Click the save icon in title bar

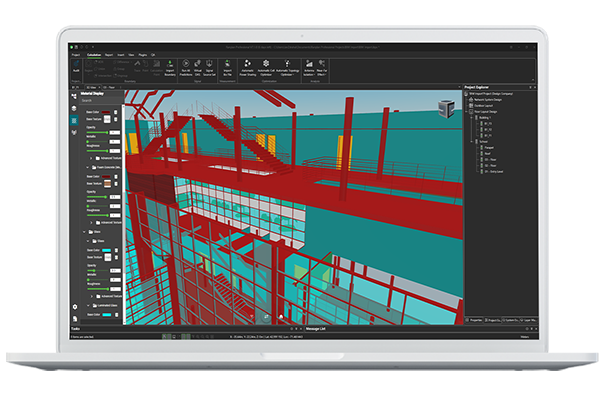tap(76, 47)
